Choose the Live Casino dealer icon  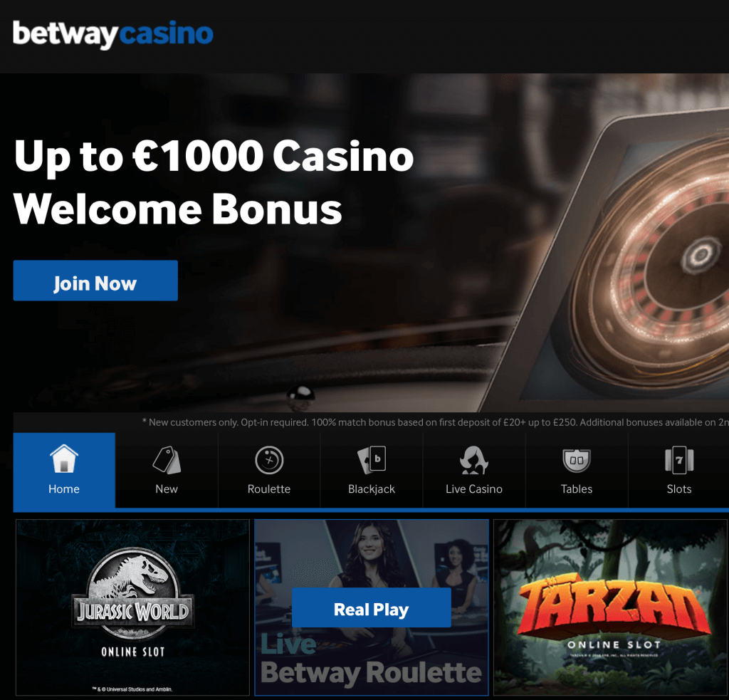[473, 460]
